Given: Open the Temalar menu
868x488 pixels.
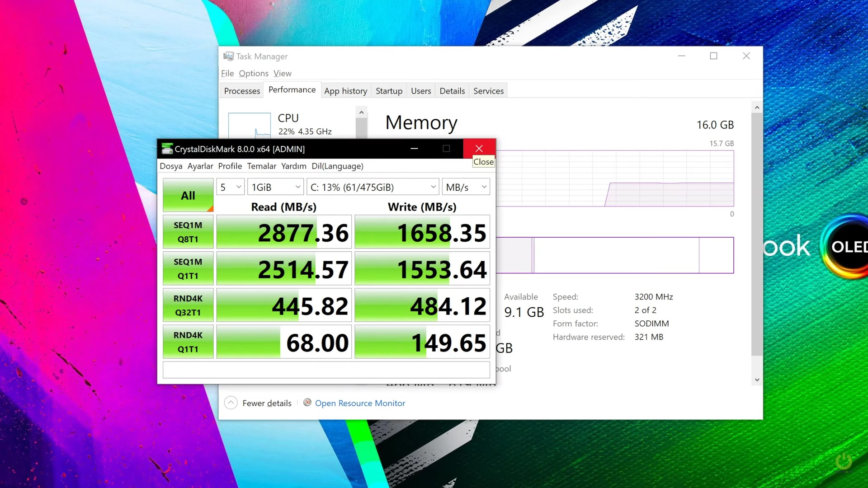Looking at the screenshot, I should tap(261, 166).
